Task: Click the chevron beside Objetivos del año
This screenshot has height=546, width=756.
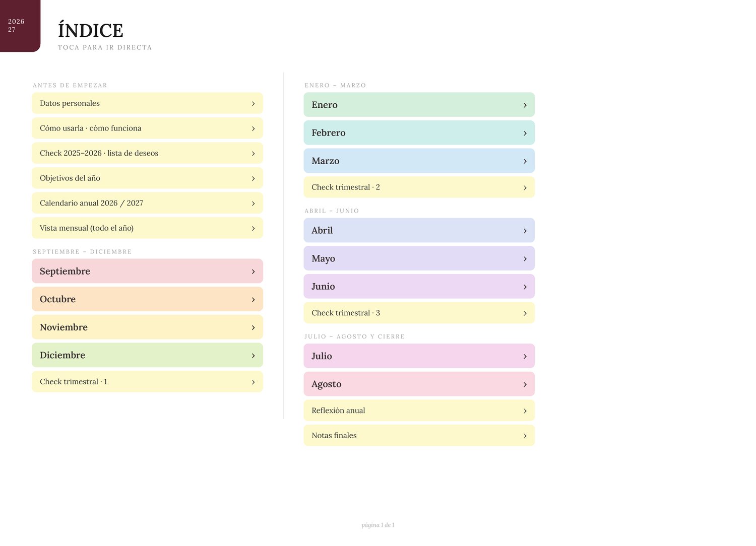Action: [253, 179]
